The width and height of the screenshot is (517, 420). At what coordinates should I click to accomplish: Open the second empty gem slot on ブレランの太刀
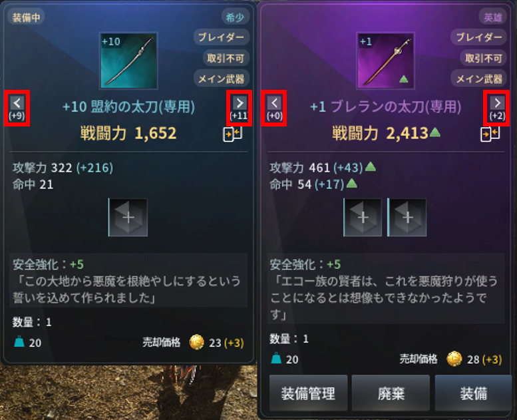(x=407, y=218)
